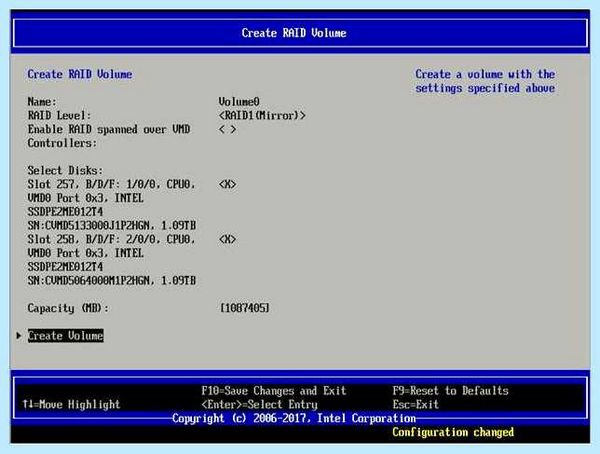Click F9=Reset to Defaults hint
This screenshot has height=454, width=600.
click(450, 391)
